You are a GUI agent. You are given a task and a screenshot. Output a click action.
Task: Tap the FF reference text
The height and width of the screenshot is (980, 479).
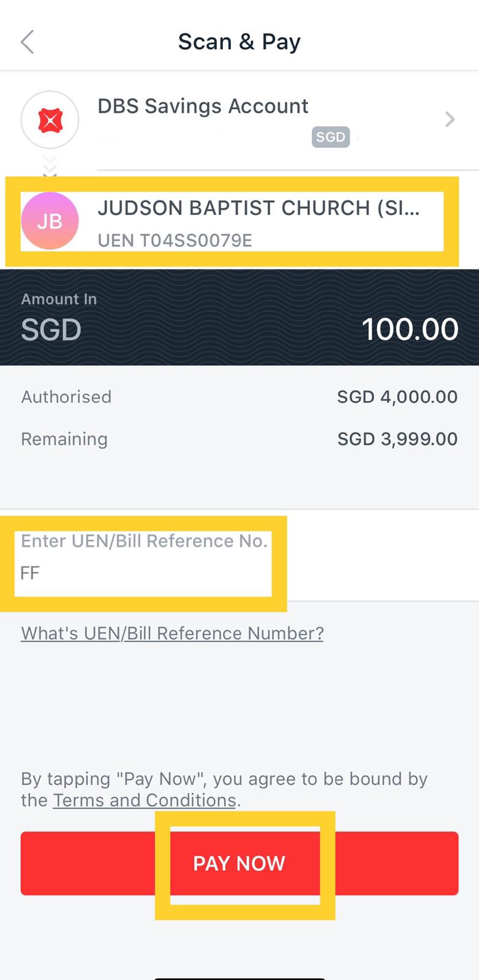point(30,573)
